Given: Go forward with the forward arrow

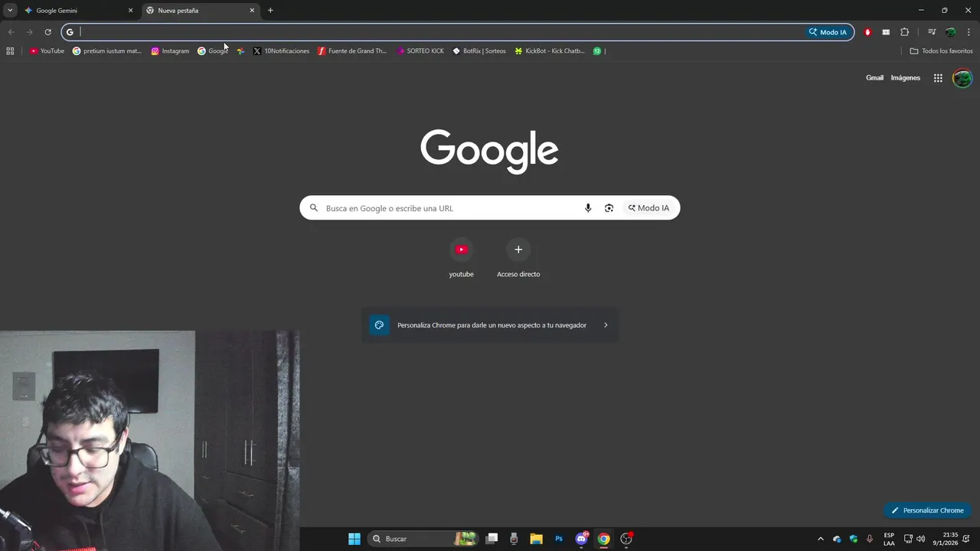Looking at the screenshot, I should point(29,32).
